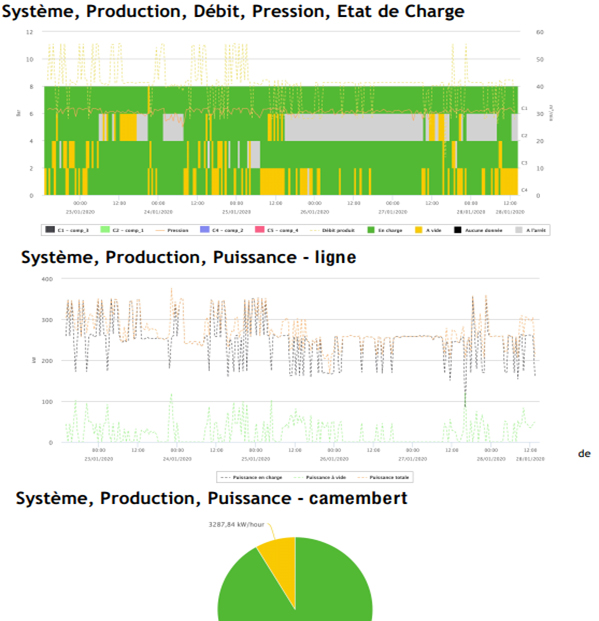Image resolution: width=599 pixels, height=621 pixels.
Task: Click the Système, Production, Puissance - ligne title
Action: [189, 257]
